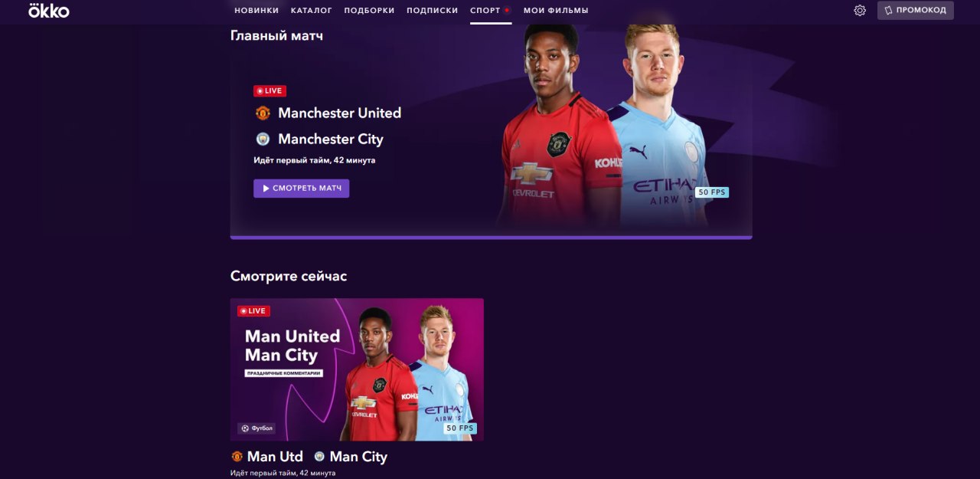Click the Футбол tag on the thumbnail
Screen dimensions: 980x479
point(256,428)
